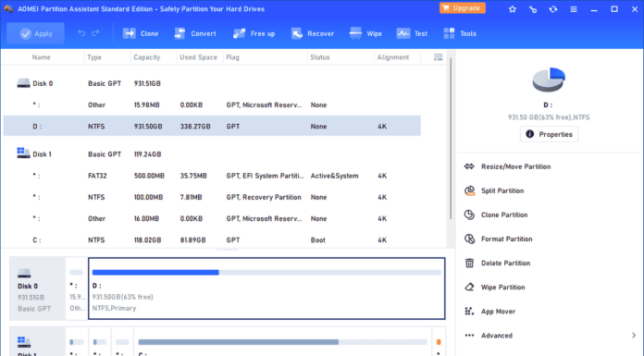Screen dimensions: 644x356
Task: Open the Tools menu
Action: [460, 33]
